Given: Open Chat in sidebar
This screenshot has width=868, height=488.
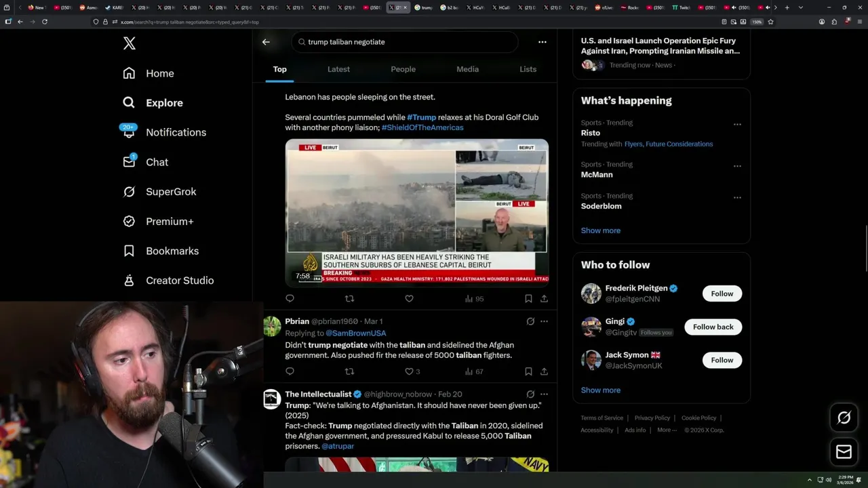Looking at the screenshot, I should [145, 162].
